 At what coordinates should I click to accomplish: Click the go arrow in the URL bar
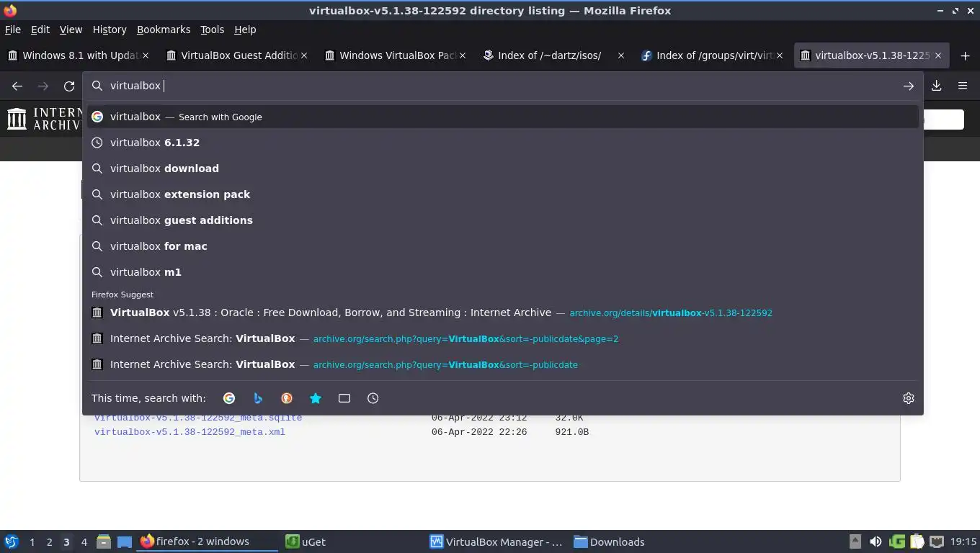tap(908, 86)
